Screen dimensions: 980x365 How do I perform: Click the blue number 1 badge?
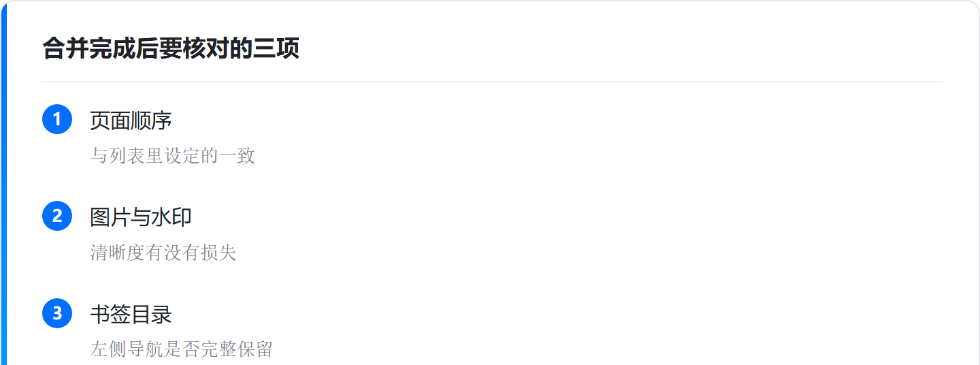pos(57,119)
